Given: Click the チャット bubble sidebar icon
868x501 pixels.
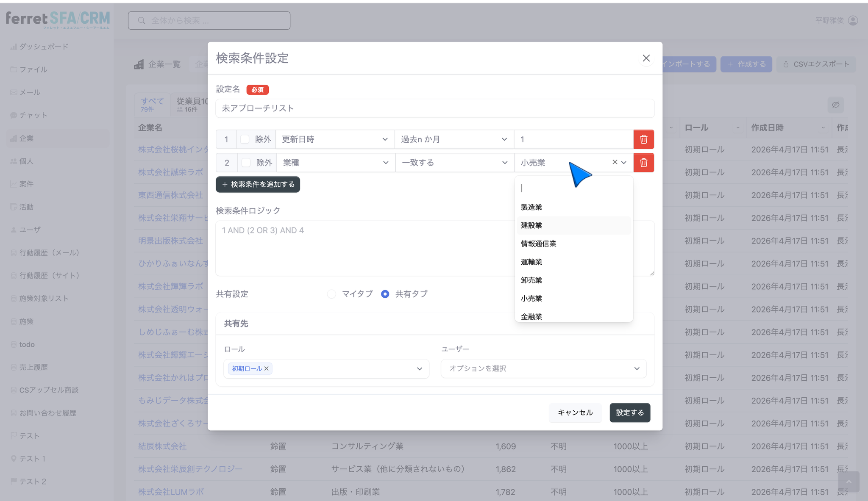Looking at the screenshot, I should pyautogui.click(x=14, y=115).
